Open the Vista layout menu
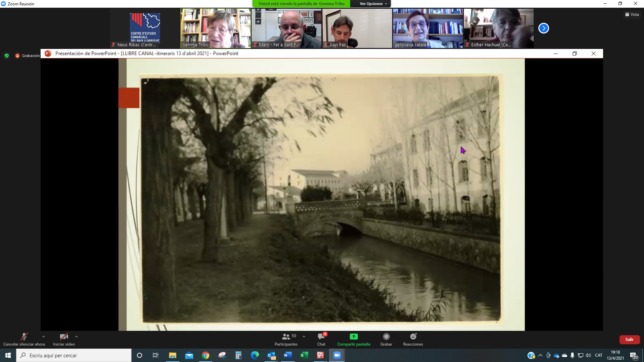This screenshot has height=362, width=644. coord(632,14)
